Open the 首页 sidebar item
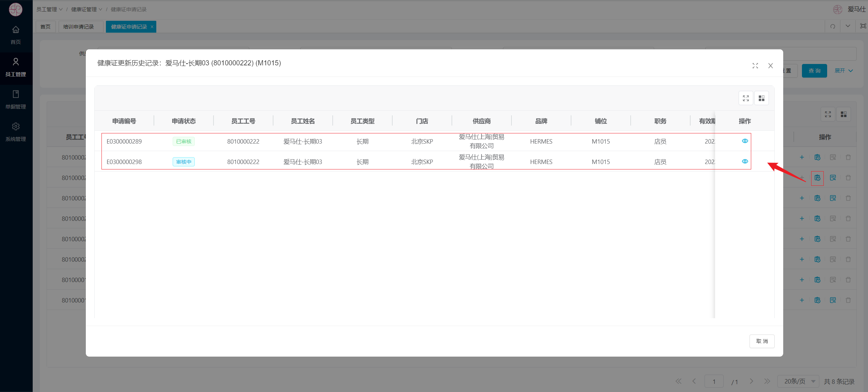 16,35
